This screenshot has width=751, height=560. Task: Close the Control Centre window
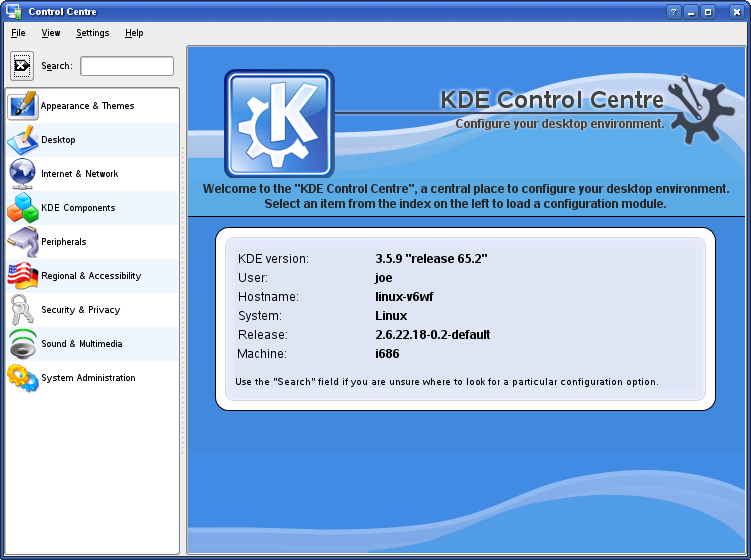737,12
